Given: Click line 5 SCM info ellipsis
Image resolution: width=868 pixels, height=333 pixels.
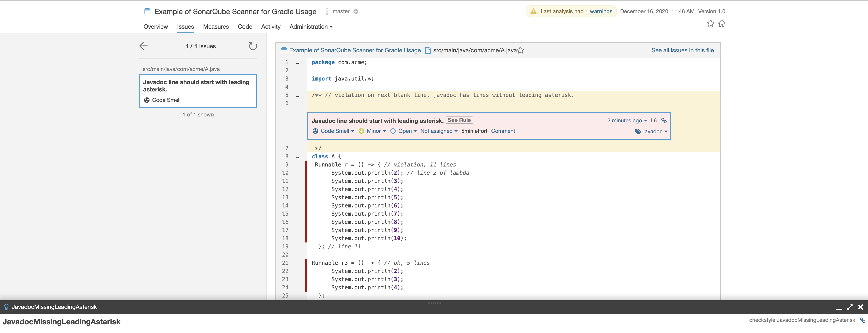Looking at the screenshot, I should [297, 96].
